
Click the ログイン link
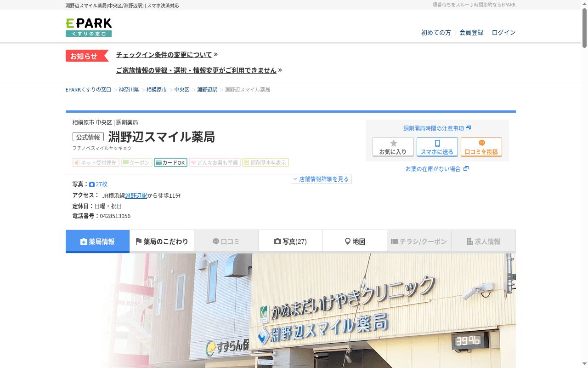(x=503, y=33)
